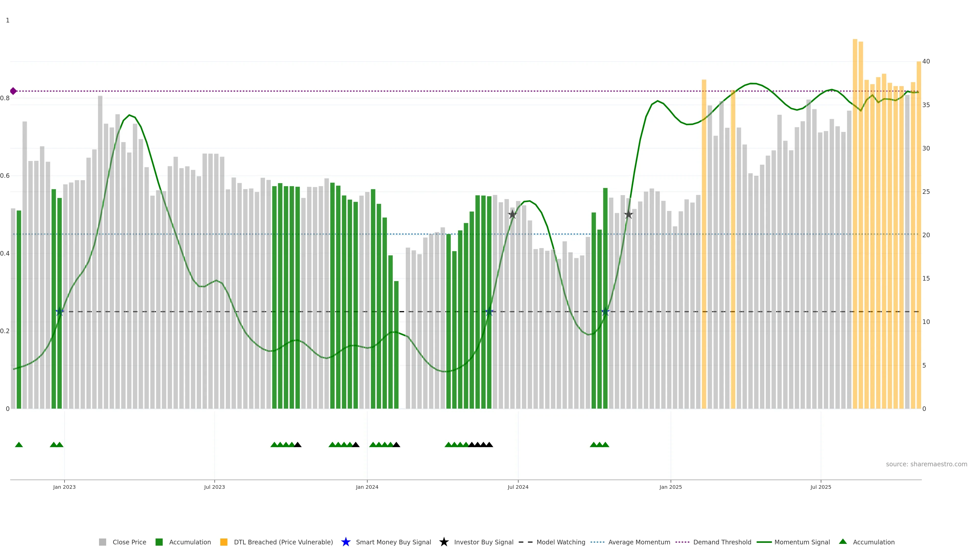Click the green Accumulation legend color square
Screen dimensions: 980x551
[159, 542]
